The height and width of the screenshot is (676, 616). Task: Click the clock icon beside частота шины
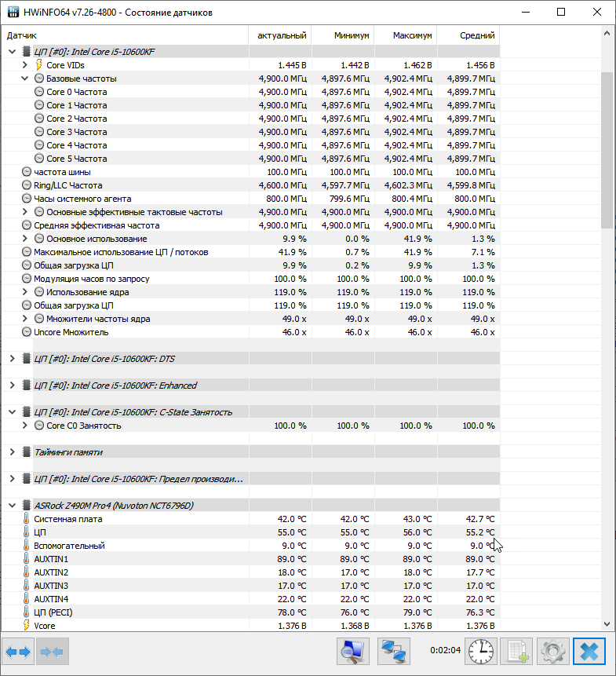click(27, 172)
